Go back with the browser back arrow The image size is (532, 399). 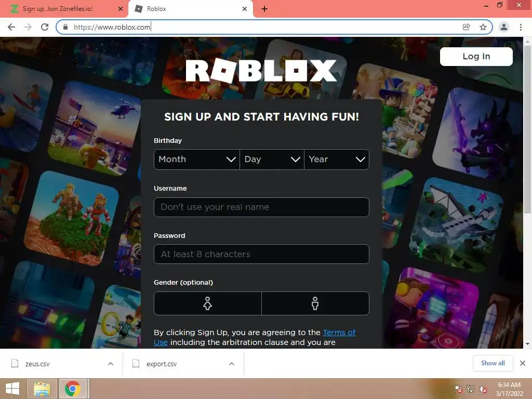coord(11,27)
